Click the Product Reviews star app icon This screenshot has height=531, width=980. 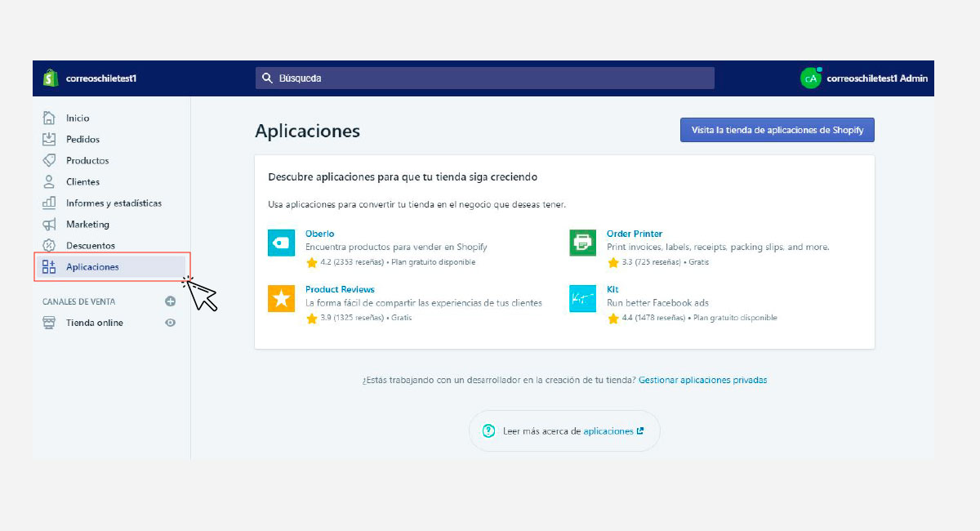281,298
